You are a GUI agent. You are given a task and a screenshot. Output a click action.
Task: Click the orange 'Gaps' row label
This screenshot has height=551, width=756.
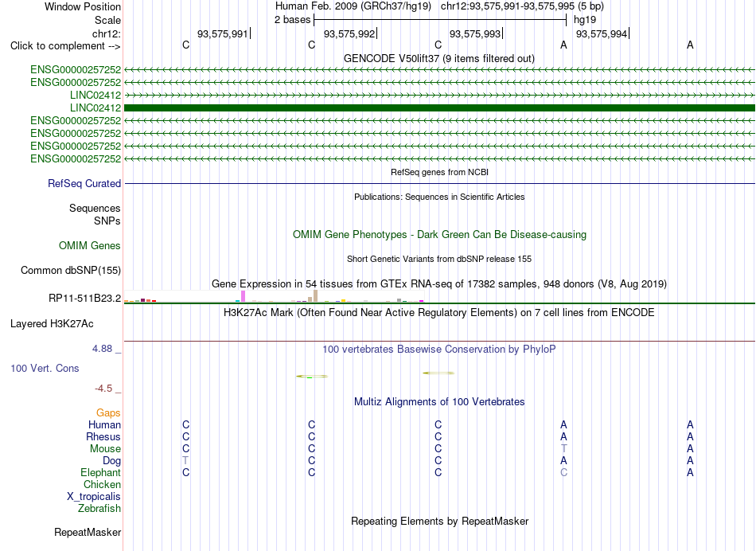coord(108,412)
